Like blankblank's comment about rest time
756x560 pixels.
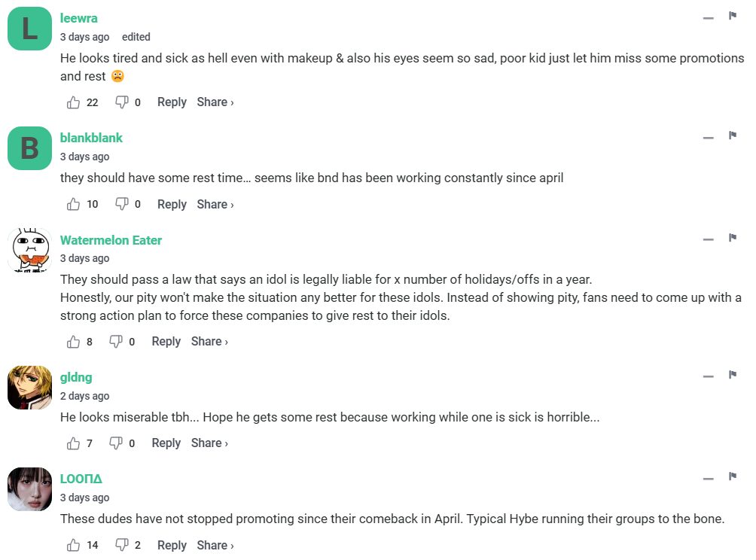pos(74,204)
